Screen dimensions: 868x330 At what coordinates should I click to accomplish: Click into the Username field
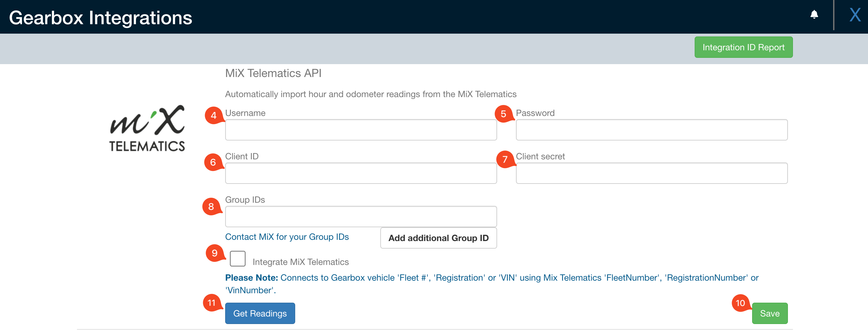tap(361, 130)
